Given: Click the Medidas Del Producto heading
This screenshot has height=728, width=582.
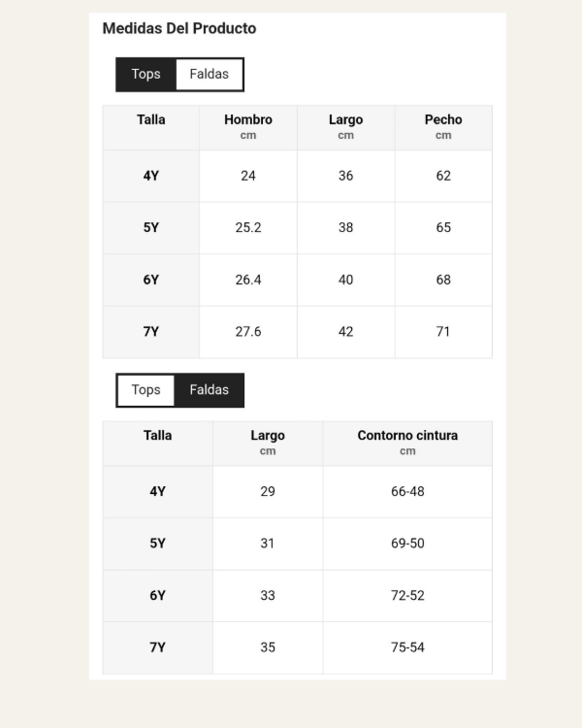Looking at the screenshot, I should click(x=179, y=28).
